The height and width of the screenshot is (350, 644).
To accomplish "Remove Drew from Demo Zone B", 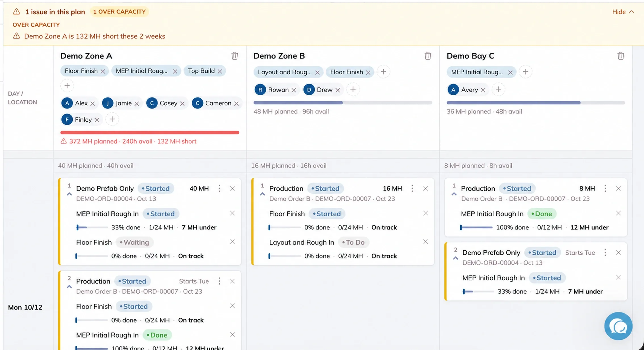I will [x=338, y=90].
